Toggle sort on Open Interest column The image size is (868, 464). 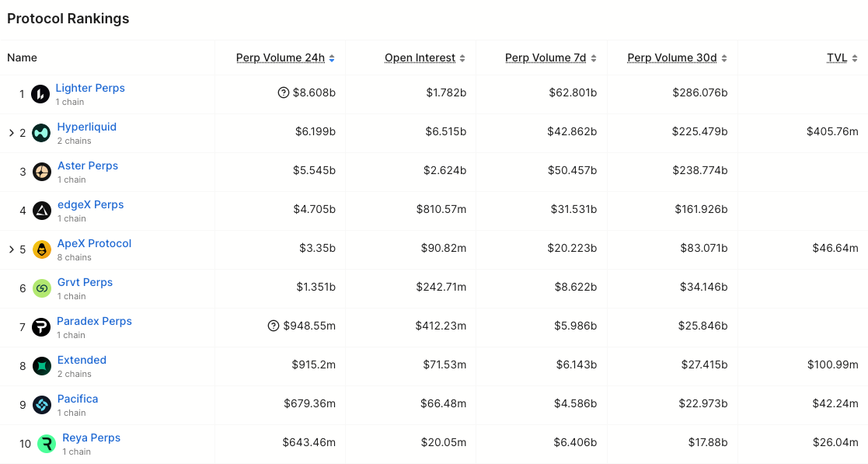(x=420, y=58)
